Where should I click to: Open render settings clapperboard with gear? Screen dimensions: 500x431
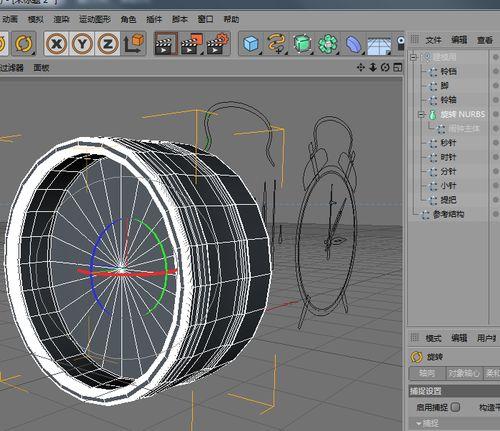pos(218,44)
